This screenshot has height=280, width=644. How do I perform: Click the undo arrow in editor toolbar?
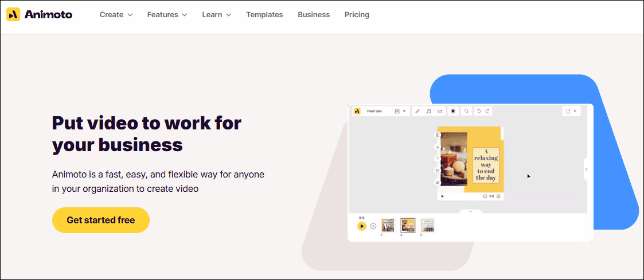click(x=478, y=111)
